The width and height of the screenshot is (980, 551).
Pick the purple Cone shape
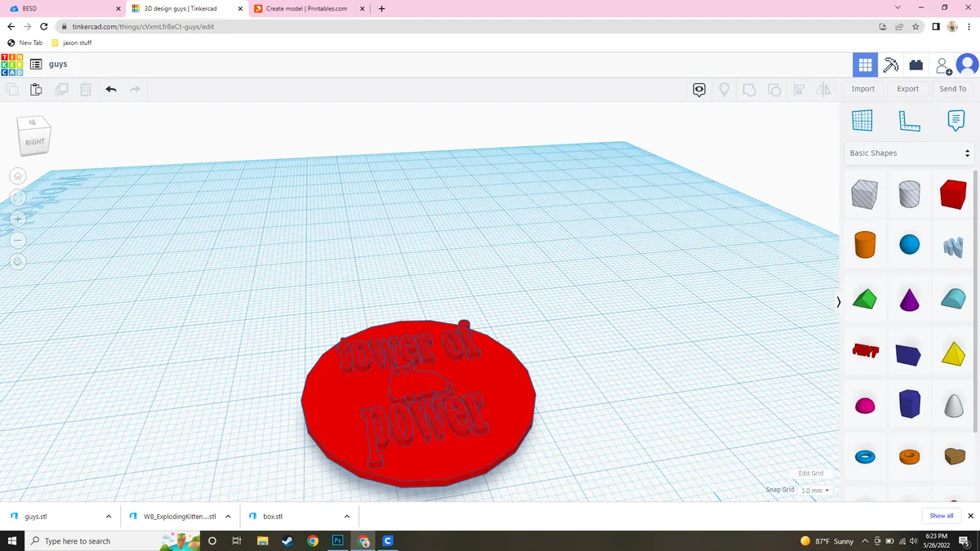tap(909, 299)
